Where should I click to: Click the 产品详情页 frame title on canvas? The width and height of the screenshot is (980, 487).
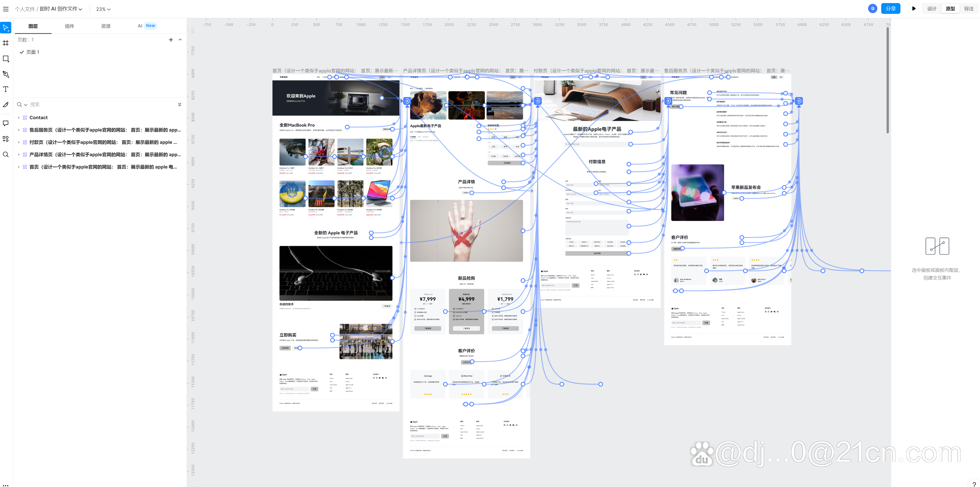tap(466, 71)
